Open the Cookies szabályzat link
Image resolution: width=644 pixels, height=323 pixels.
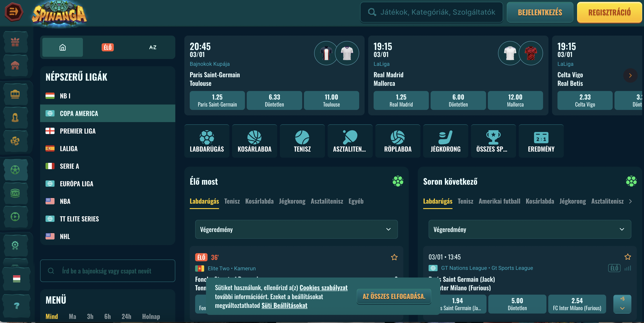pyautogui.click(x=324, y=288)
